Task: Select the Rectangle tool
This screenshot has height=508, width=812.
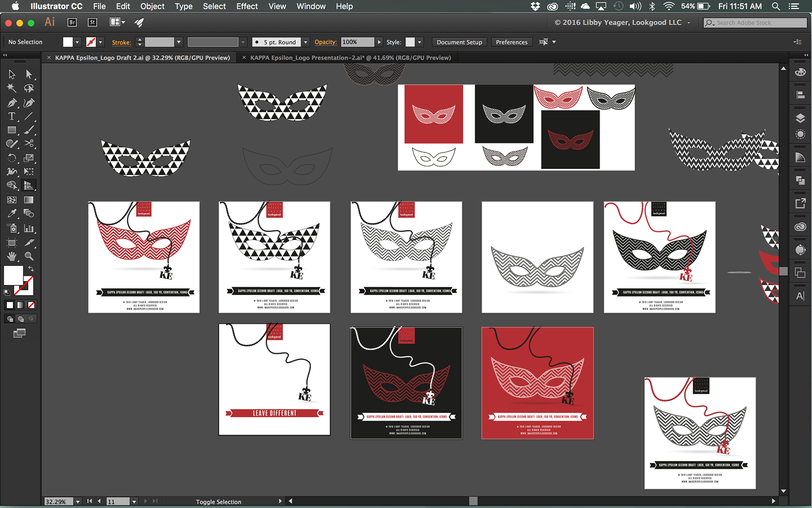Action: tap(12, 130)
